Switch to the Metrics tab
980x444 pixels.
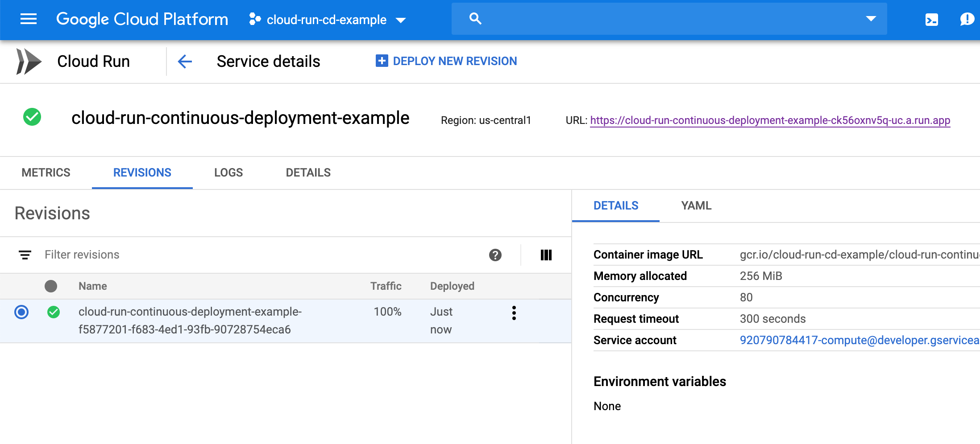click(x=46, y=173)
